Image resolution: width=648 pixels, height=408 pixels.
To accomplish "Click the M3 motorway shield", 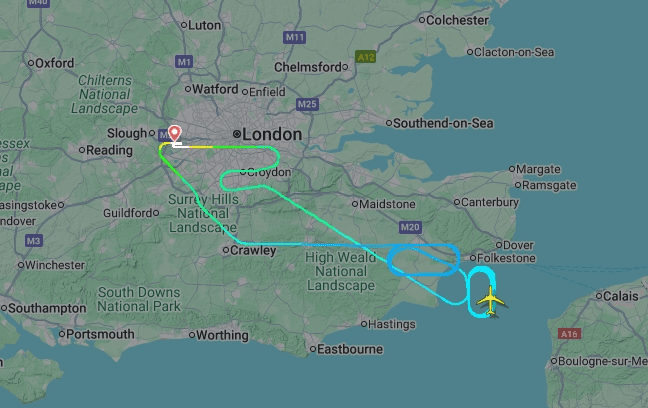I will [33, 241].
